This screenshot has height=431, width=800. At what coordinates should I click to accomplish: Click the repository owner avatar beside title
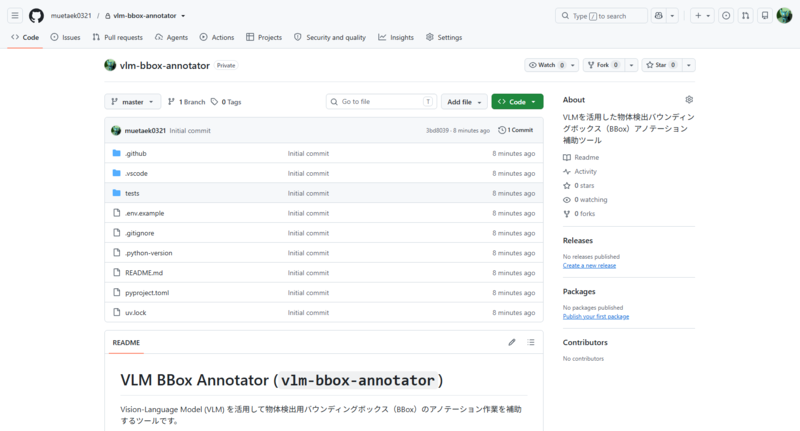click(110, 65)
